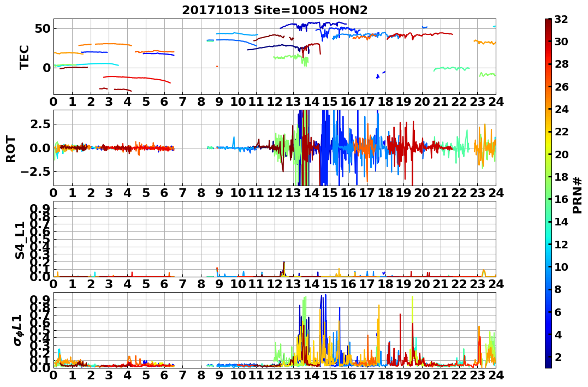Select colorbar tick value 10
This screenshot has height=387, width=588.
coord(561,266)
